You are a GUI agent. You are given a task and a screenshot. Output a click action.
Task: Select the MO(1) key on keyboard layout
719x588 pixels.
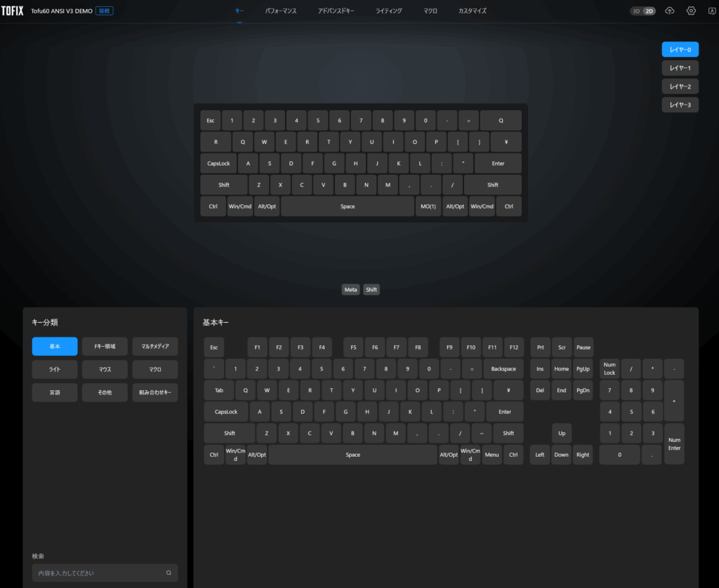click(428, 206)
